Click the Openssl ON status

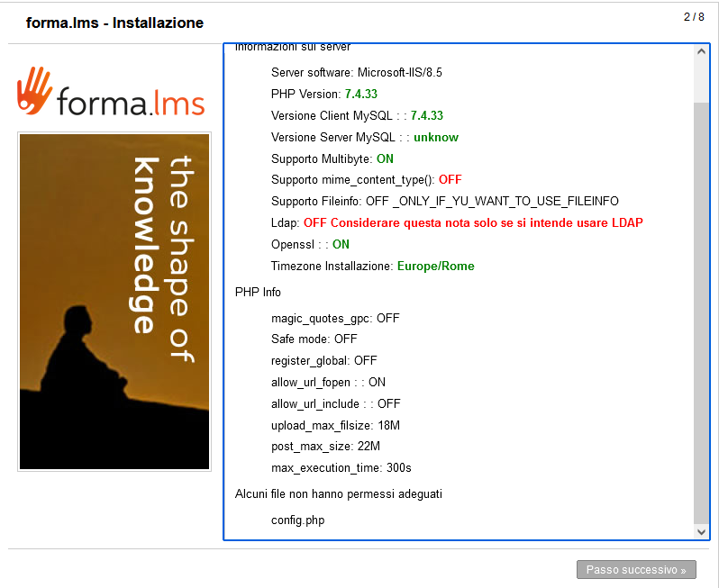tap(341, 244)
